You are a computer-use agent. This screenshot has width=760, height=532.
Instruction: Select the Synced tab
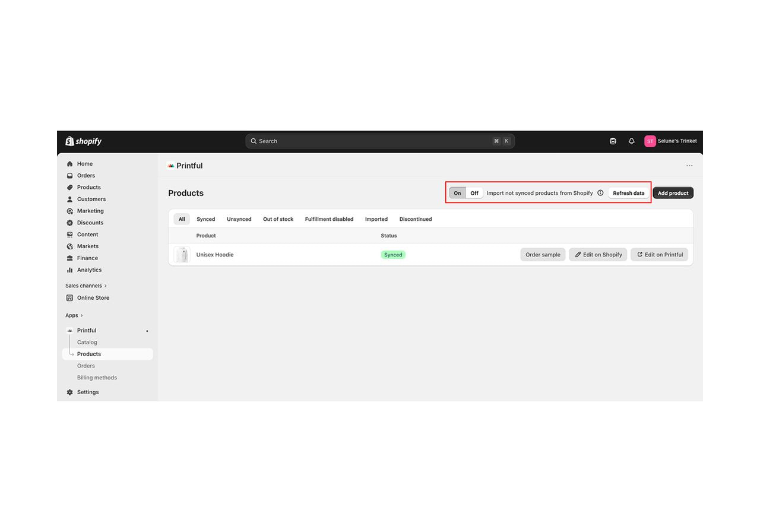click(x=206, y=219)
